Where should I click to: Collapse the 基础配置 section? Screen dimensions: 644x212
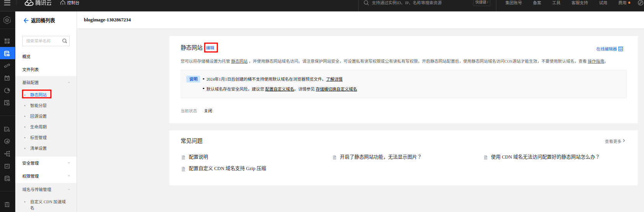click(x=69, y=83)
